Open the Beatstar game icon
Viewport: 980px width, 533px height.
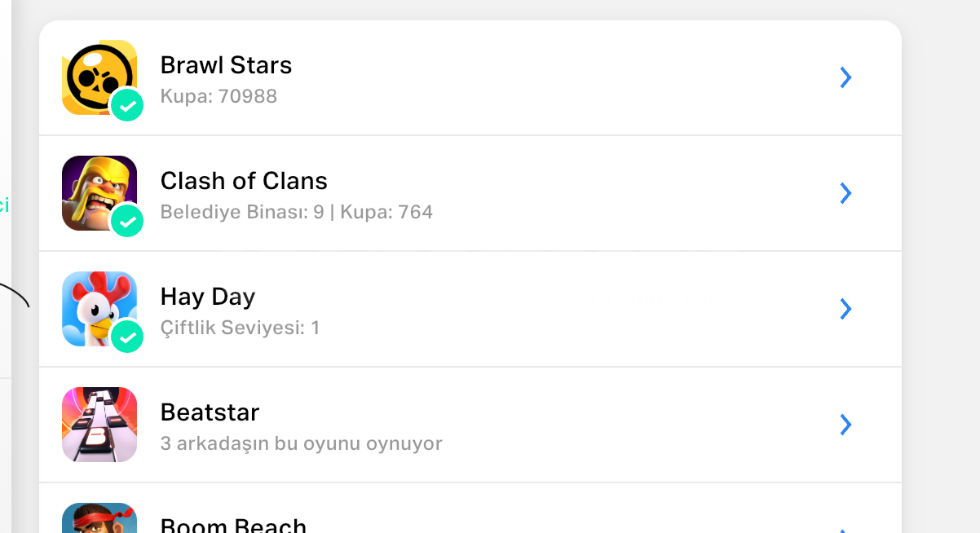pyautogui.click(x=99, y=425)
